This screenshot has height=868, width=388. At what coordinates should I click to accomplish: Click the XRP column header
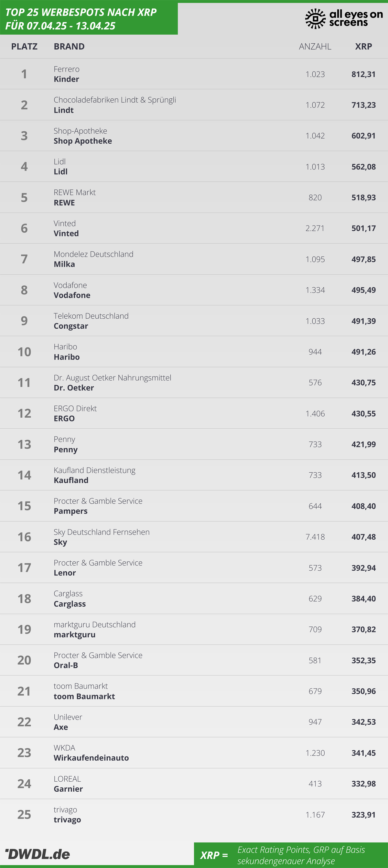click(363, 47)
